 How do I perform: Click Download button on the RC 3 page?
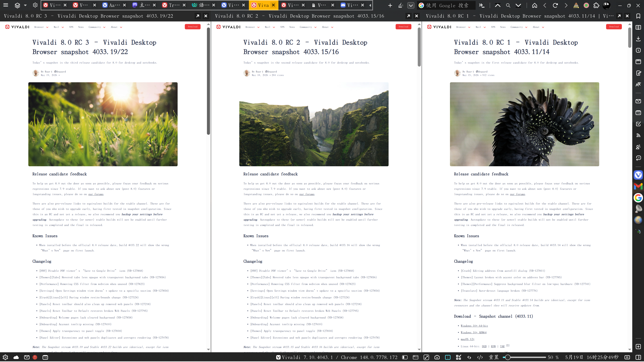[x=193, y=27]
